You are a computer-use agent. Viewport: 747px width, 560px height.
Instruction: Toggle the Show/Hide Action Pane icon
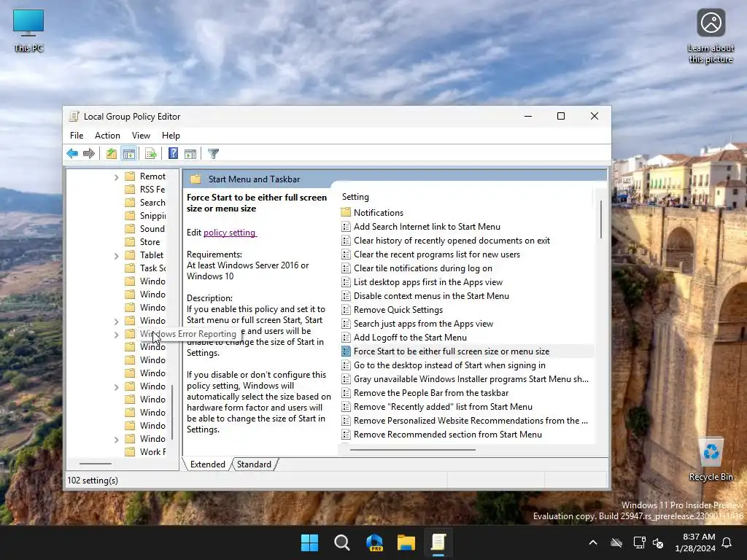pyautogui.click(x=190, y=153)
